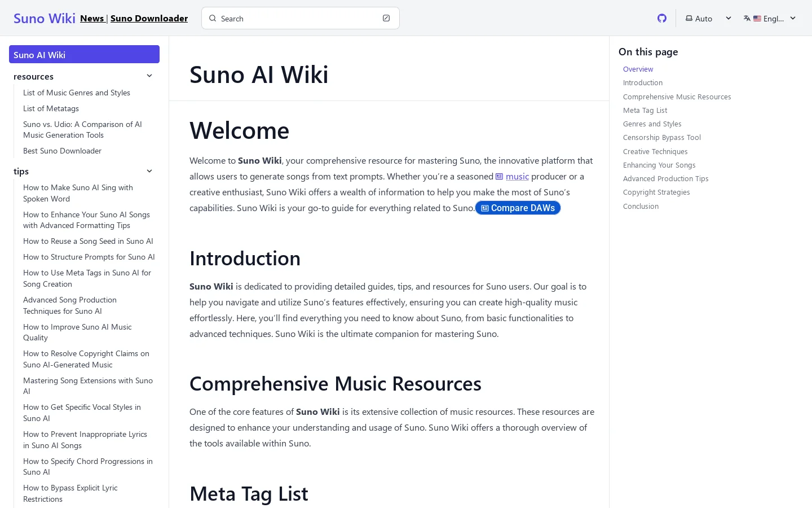
Task: Open List of Music Genres and Styles
Action: coord(77,93)
